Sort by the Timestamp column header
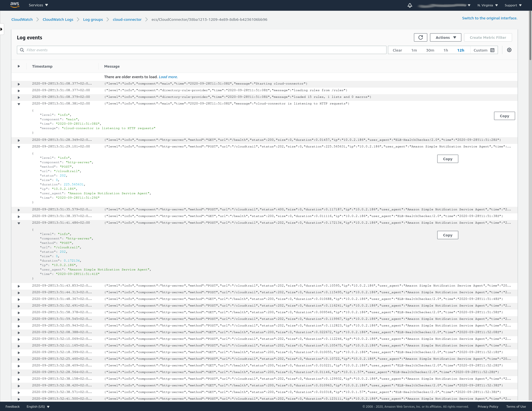532x411 pixels. (x=42, y=66)
